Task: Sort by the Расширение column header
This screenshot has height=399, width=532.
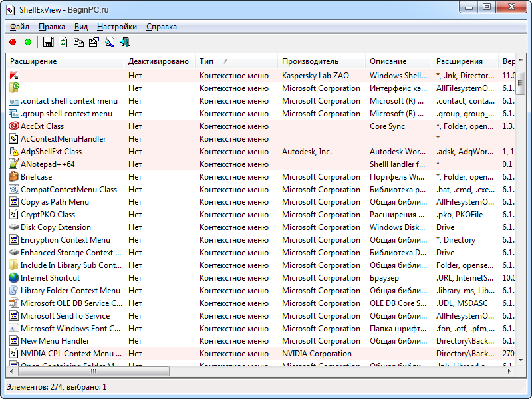Action: coord(65,61)
